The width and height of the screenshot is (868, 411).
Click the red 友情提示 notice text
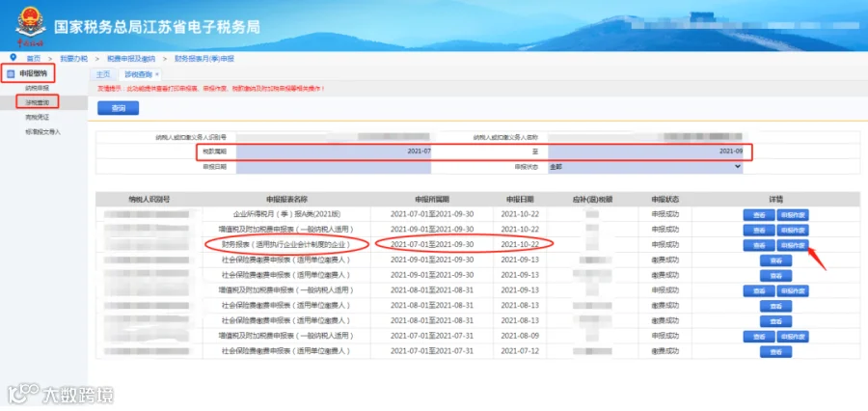211,88
